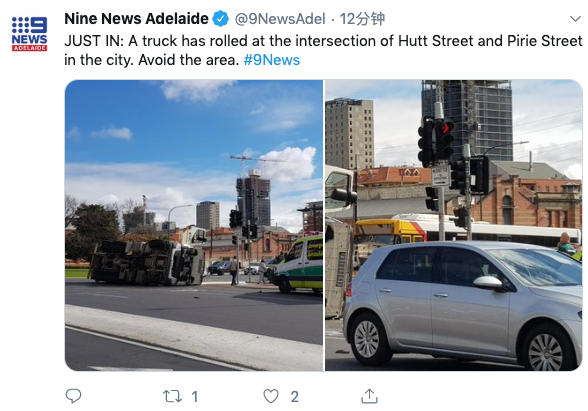Open the left photo of the rolled truck
588x411 pixels.
[194, 225]
